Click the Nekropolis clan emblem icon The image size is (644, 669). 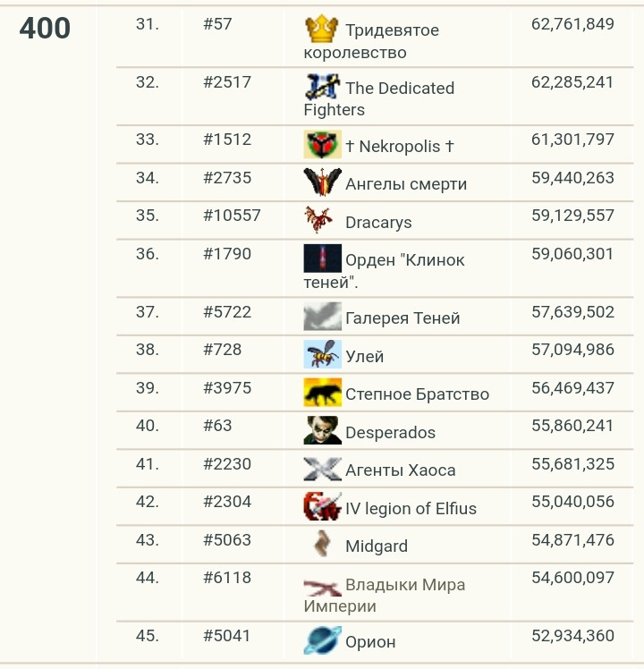click(x=322, y=145)
